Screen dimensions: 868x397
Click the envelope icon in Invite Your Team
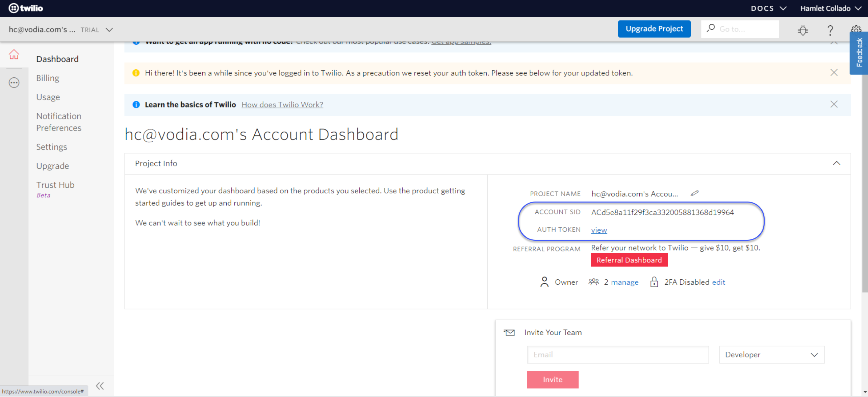pyautogui.click(x=509, y=332)
